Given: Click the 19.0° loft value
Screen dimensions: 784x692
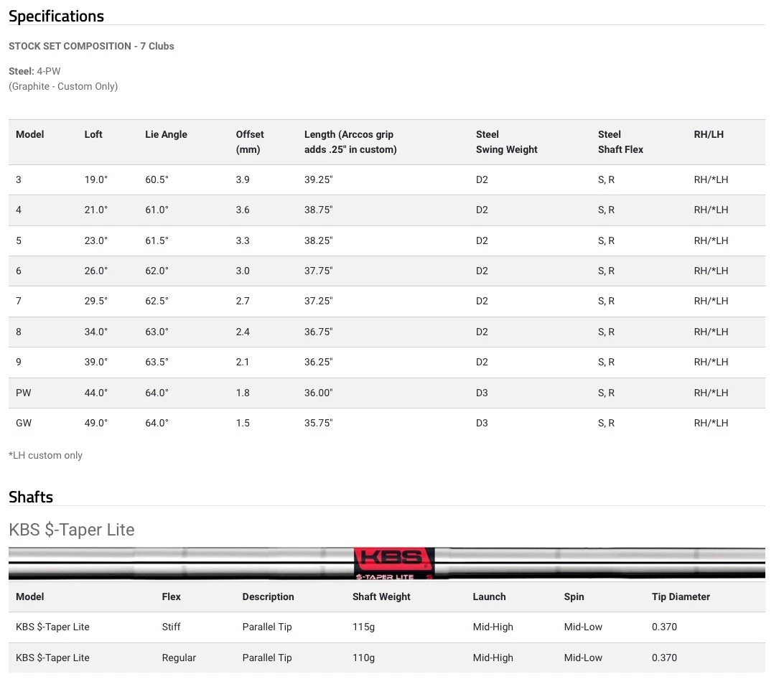Looking at the screenshot, I should coord(95,179).
